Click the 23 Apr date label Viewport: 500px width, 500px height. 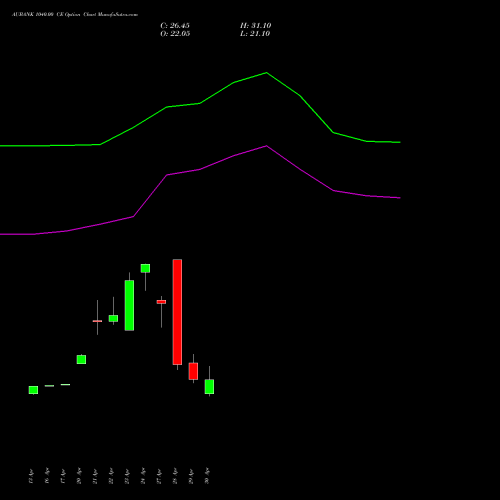click(x=127, y=476)
